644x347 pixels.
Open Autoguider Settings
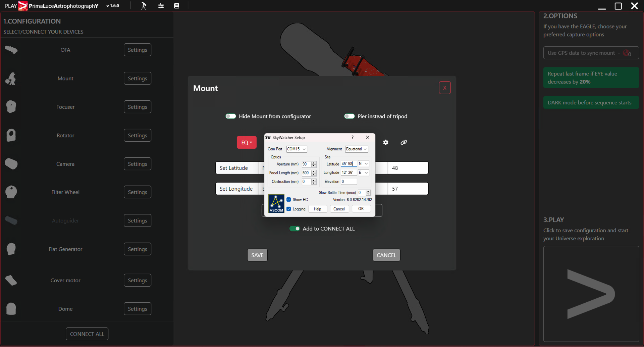[138, 220]
